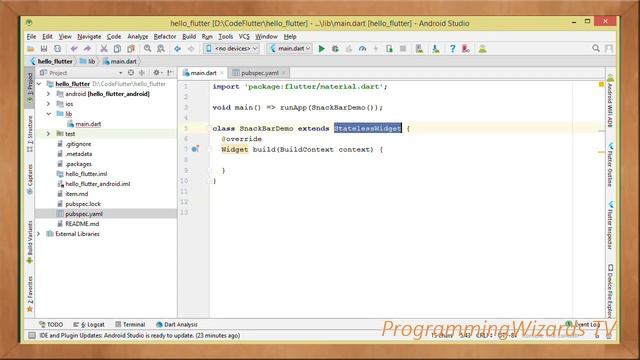Open the TODO tool window
Image resolution: width=640 pixels, height=360 pixels.
click(51, 324)
